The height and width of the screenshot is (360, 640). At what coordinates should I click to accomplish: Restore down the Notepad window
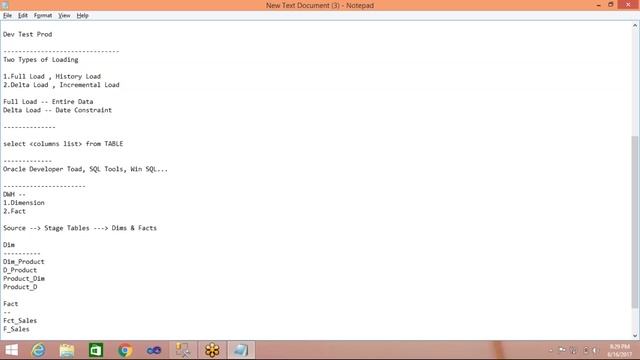[611, 5]
